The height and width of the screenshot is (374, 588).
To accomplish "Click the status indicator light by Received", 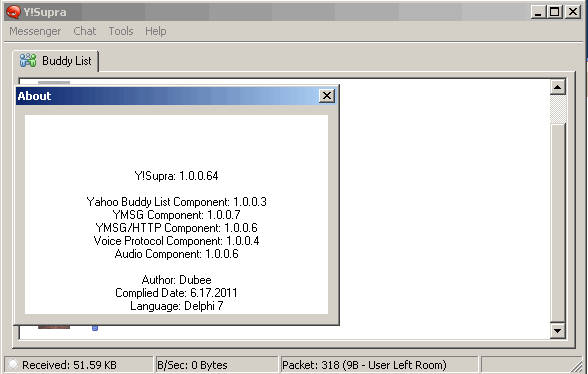I will pos(13,364).
